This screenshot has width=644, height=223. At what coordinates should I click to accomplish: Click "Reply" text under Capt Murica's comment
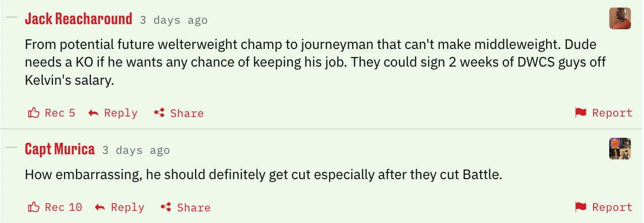(127, 207)
